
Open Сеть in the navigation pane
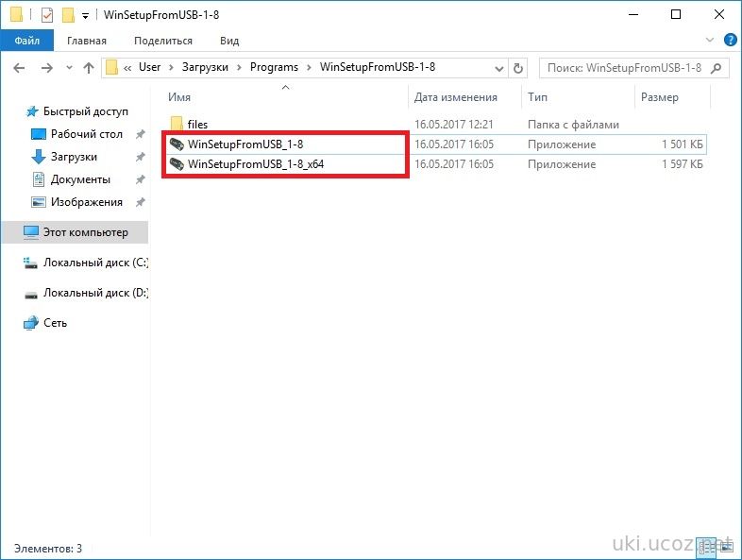pyautogui.click(x=55, y=323)
